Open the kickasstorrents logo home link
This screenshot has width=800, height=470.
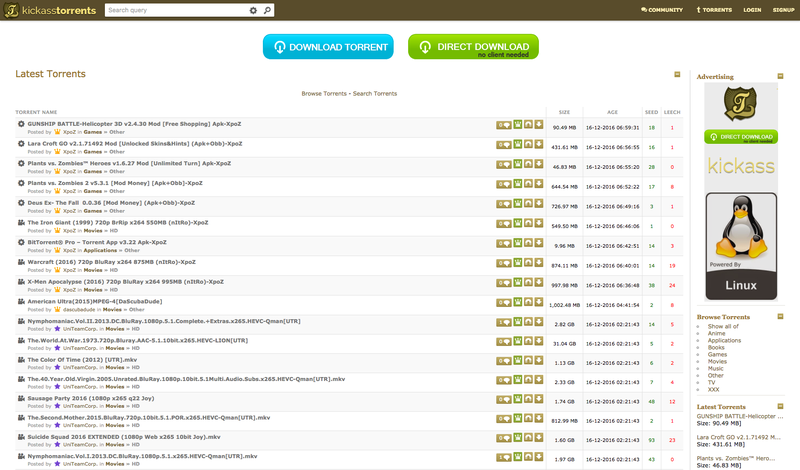point(50,10)
